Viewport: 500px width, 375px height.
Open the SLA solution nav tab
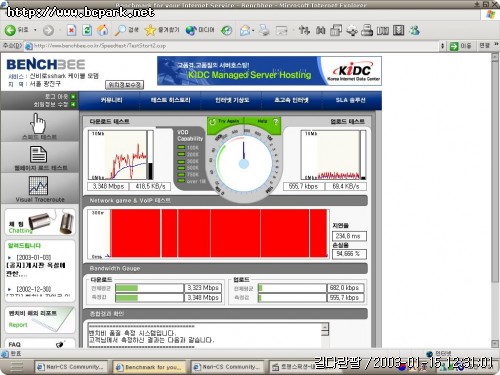[x=350, y=100]
